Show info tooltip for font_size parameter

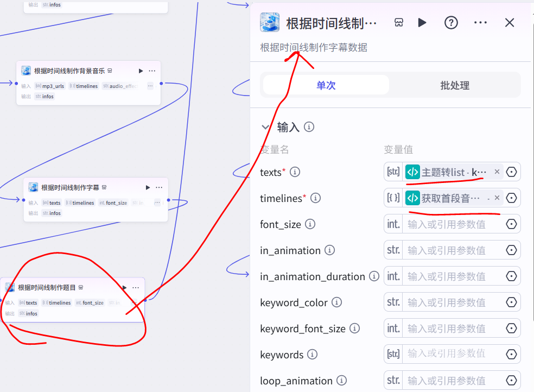(310, 224)
